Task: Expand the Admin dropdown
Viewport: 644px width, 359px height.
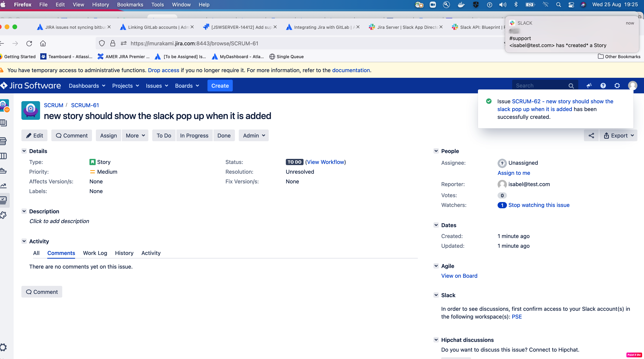Action: (254, 136)
